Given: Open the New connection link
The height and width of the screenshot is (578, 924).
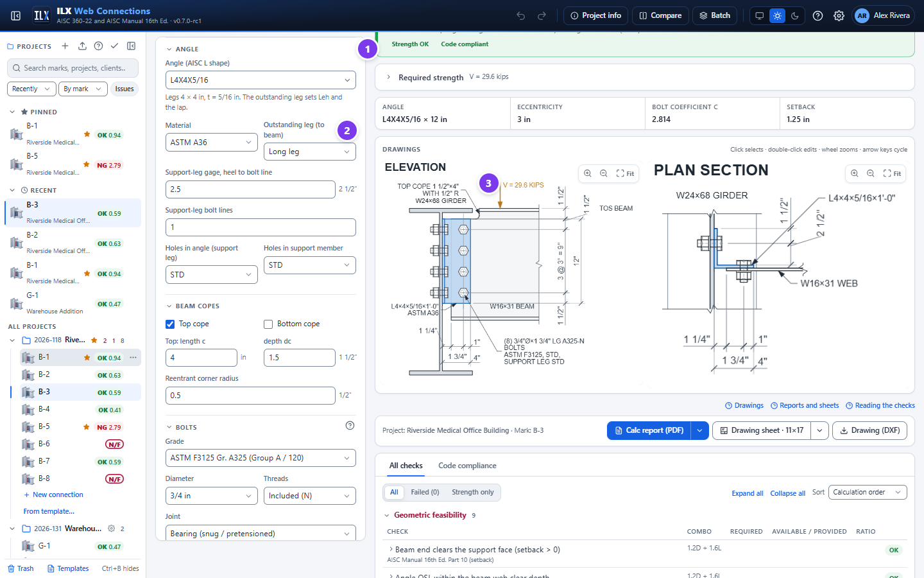Looking at the screenshot, I should [53, 495].
